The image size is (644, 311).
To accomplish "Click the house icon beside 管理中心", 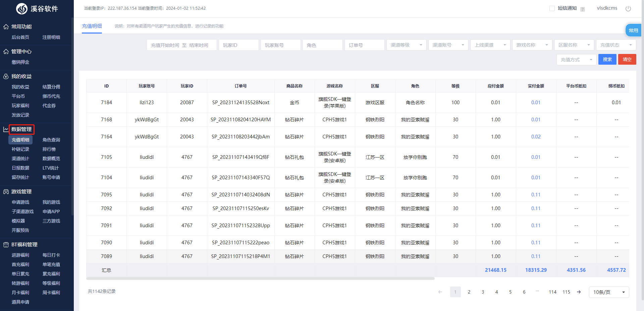I will pyautogui.click(x=6, y=52).
